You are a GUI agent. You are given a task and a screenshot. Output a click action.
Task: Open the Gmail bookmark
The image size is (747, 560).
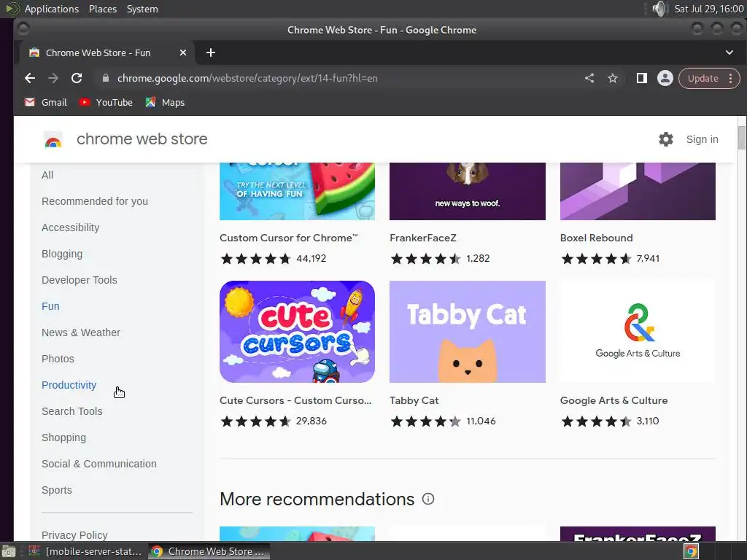tap(46, 102)
